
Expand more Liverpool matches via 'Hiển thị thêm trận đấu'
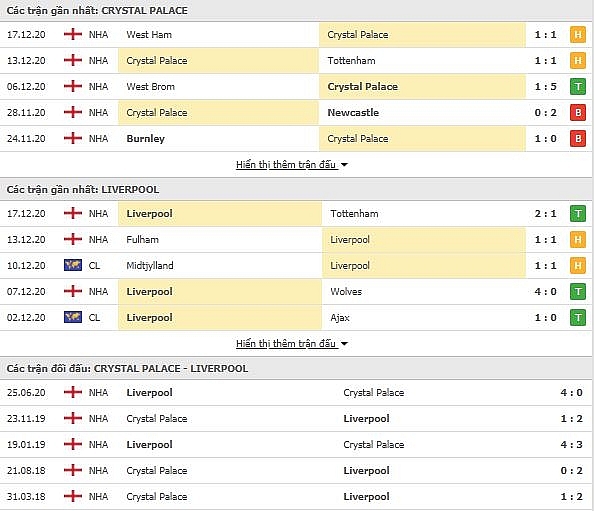coord(286,344)
